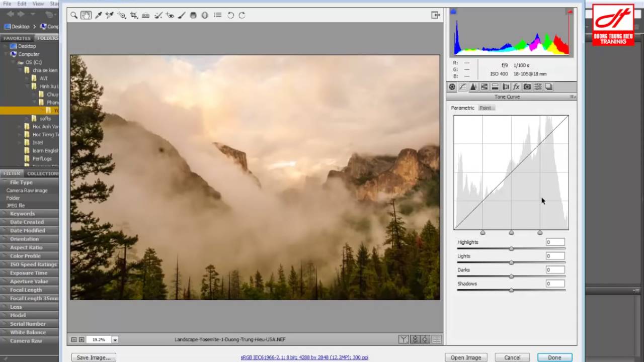The image size is (644, 362).
Task: Select the White Balance eyedropper tool
Action: pos(99,16)
